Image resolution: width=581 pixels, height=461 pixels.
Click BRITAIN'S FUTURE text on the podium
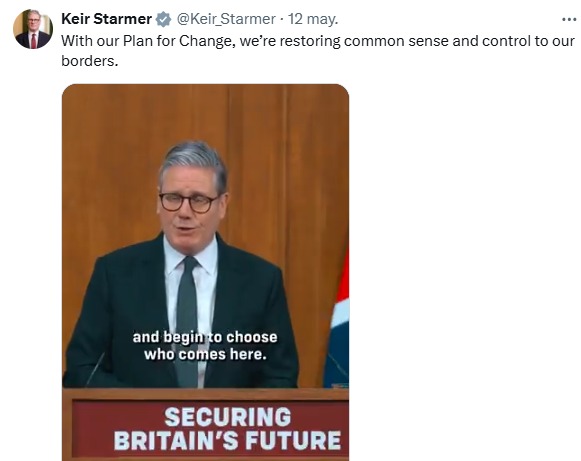click(x=228, y=440)
